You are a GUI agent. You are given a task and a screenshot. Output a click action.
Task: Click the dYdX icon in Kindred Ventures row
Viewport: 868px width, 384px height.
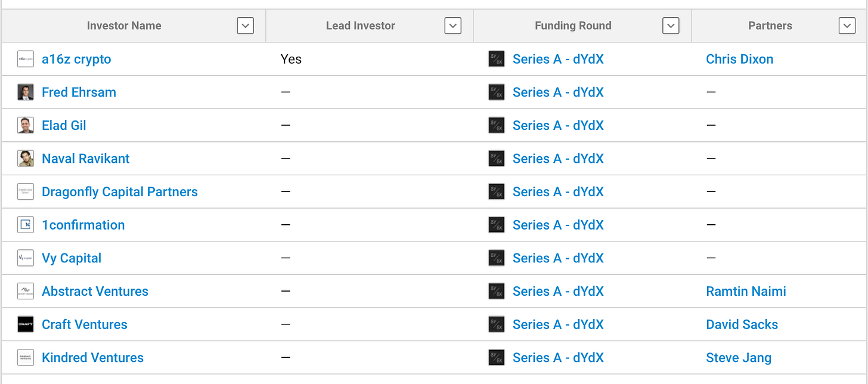coord(497,358)
